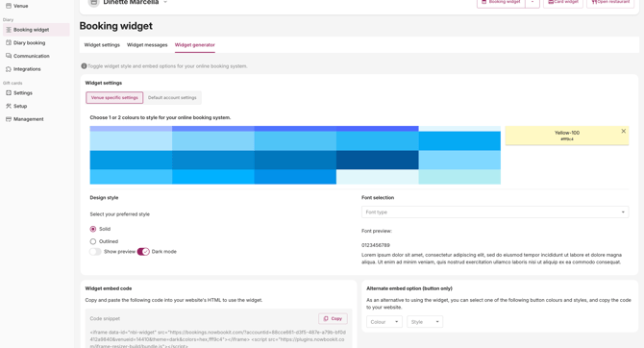Viewport: 644px width, 348px height.
Task: Click the copy icon in Copy button
Action: [326, 318]
